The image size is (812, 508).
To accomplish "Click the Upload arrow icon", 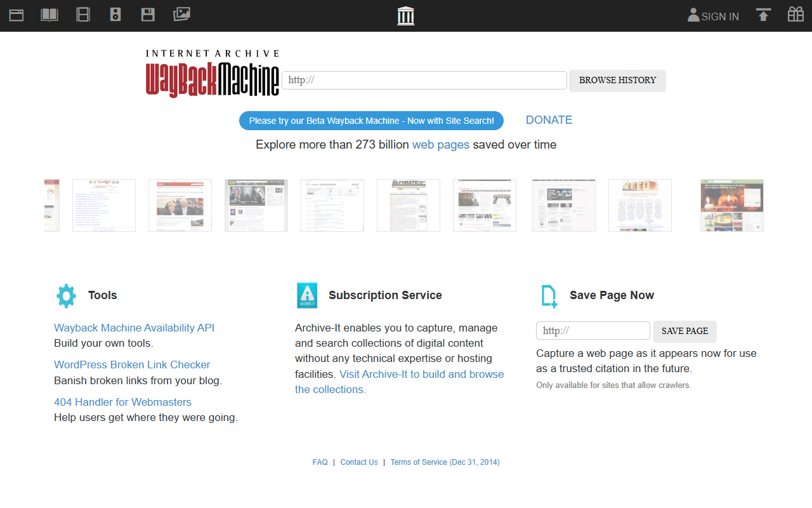I will (763, 15).
